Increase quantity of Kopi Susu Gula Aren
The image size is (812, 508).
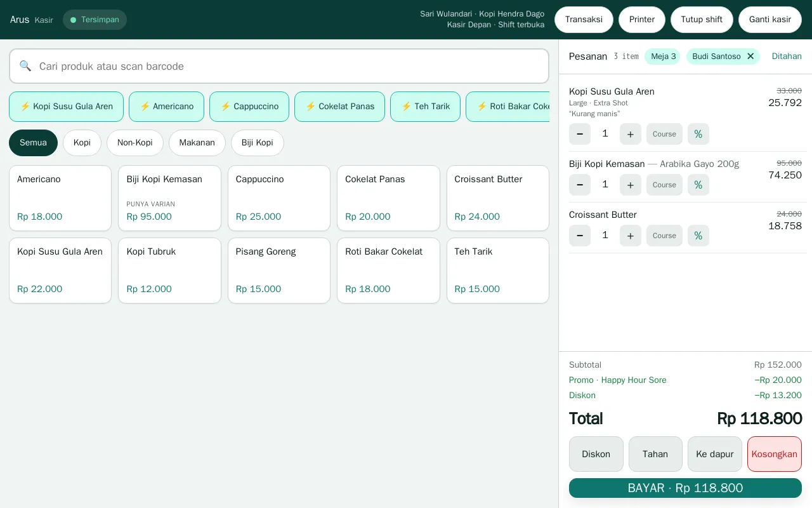(630, 134)
